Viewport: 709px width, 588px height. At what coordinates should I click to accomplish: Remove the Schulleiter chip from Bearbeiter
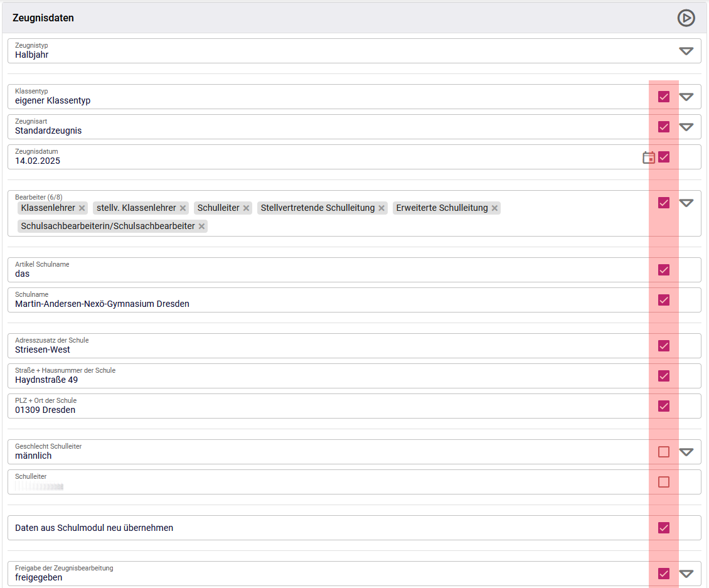click(247, 208)
